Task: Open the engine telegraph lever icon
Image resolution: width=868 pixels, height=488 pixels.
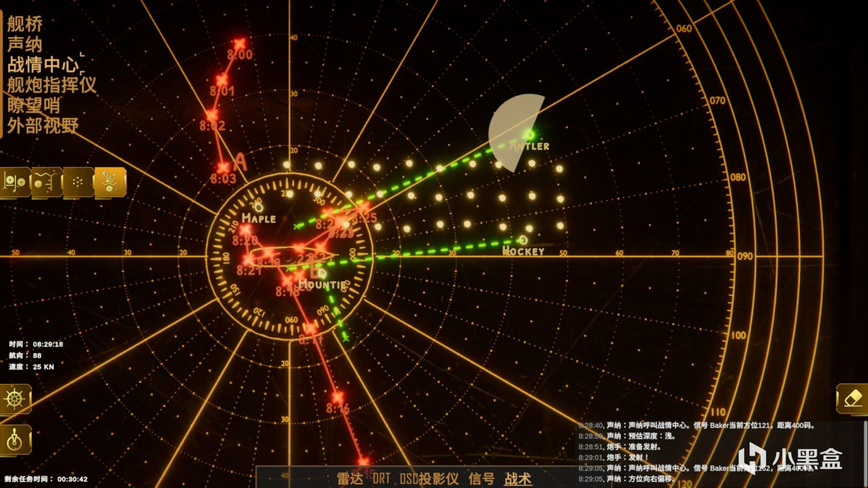Action: tap(15, 440)
